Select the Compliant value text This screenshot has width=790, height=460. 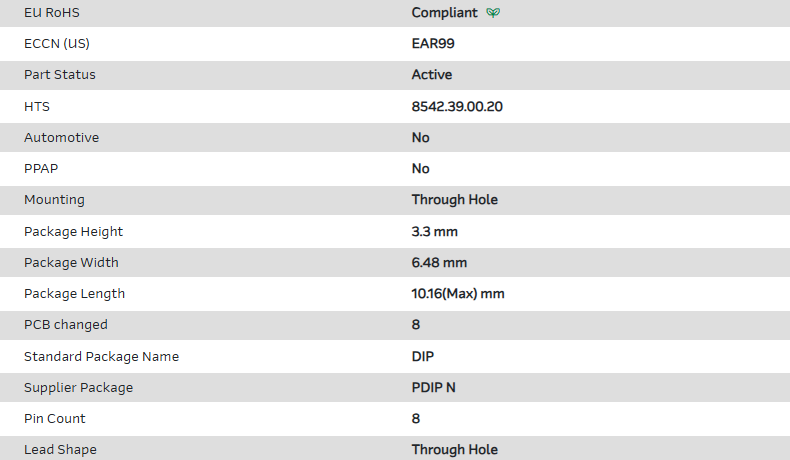(444, 13)
